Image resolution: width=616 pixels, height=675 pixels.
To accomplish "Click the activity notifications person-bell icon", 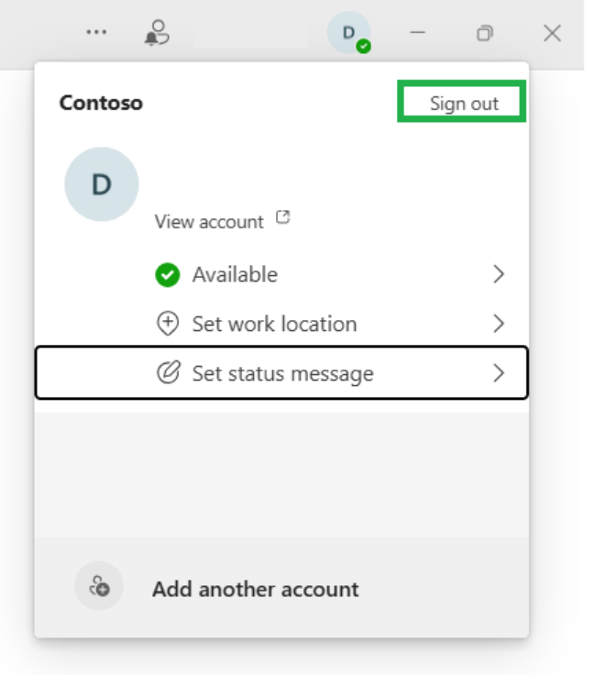I will click(x=157, y=33).
